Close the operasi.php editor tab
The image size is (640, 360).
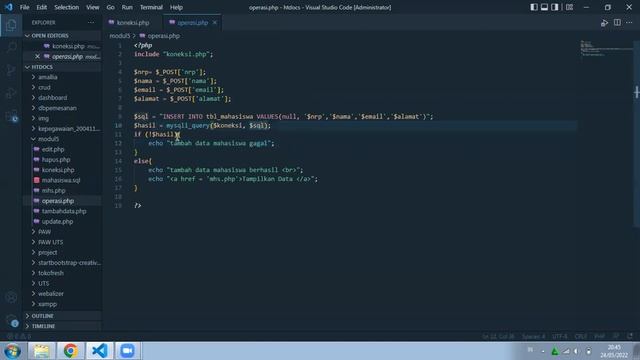(x=215, y=22)
